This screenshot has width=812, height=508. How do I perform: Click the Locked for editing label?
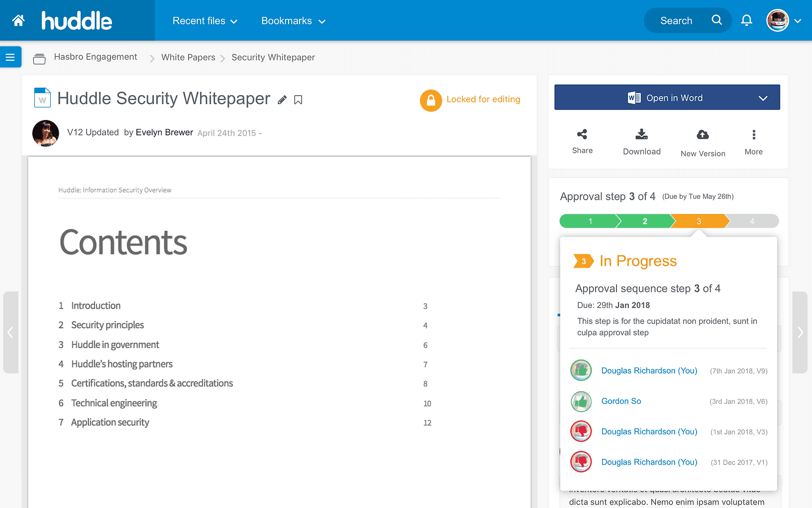(484, 99)
